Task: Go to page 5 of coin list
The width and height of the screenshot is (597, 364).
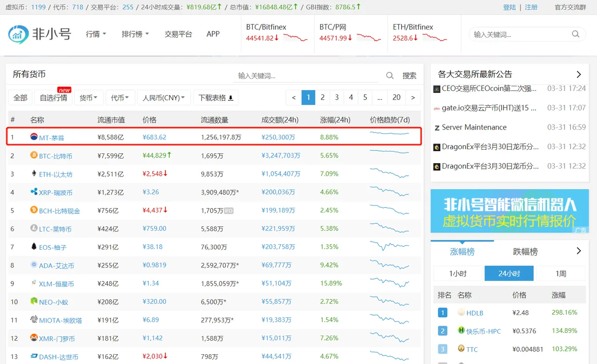Action: [365, 97]
